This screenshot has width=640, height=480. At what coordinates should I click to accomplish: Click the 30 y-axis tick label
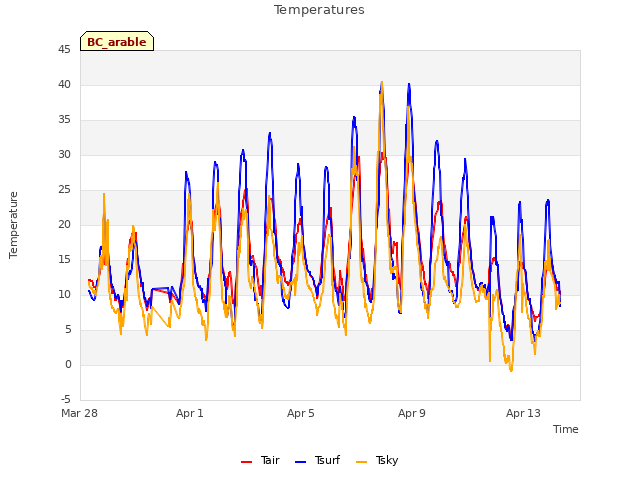pos(64,154)
